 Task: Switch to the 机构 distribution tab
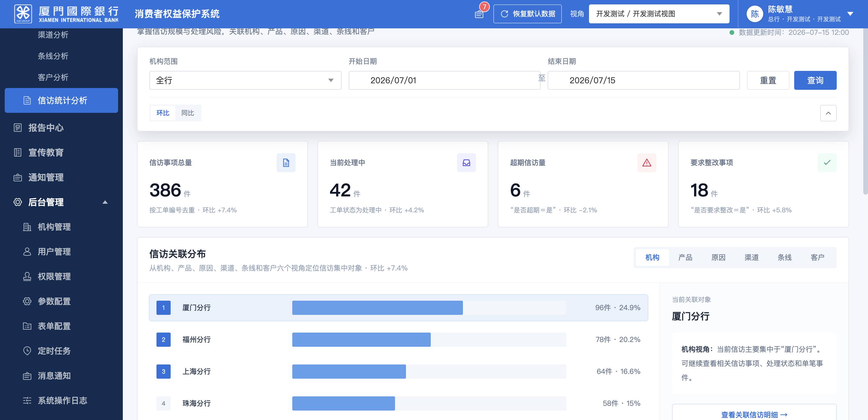652,258
